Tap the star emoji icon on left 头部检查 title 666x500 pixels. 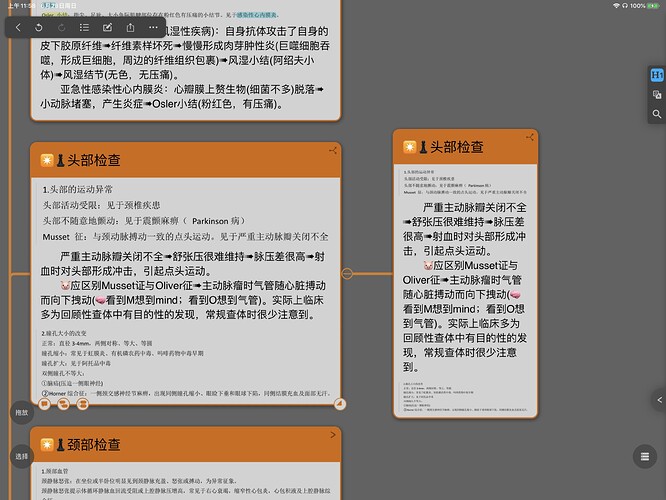tap(47, 160)
